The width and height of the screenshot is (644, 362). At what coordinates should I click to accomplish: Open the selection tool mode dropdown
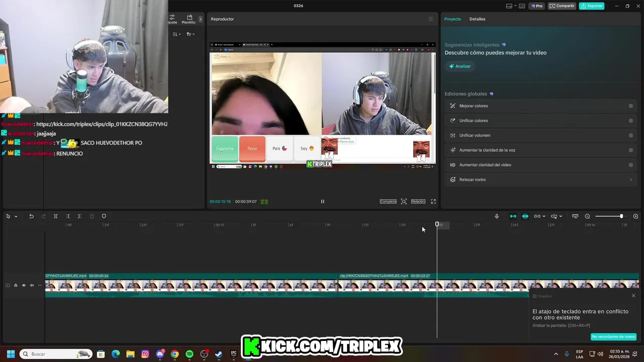click(16, 216)
